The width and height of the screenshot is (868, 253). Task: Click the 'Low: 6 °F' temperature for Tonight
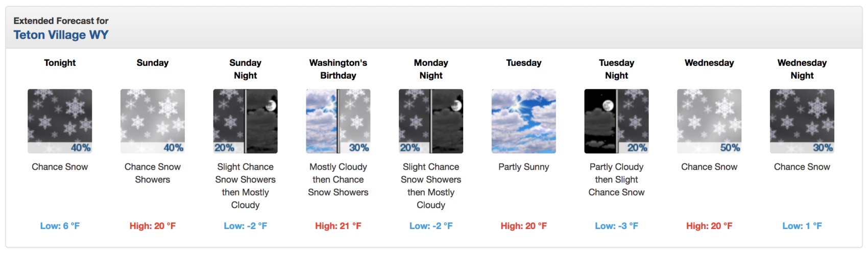pos(60,226)
